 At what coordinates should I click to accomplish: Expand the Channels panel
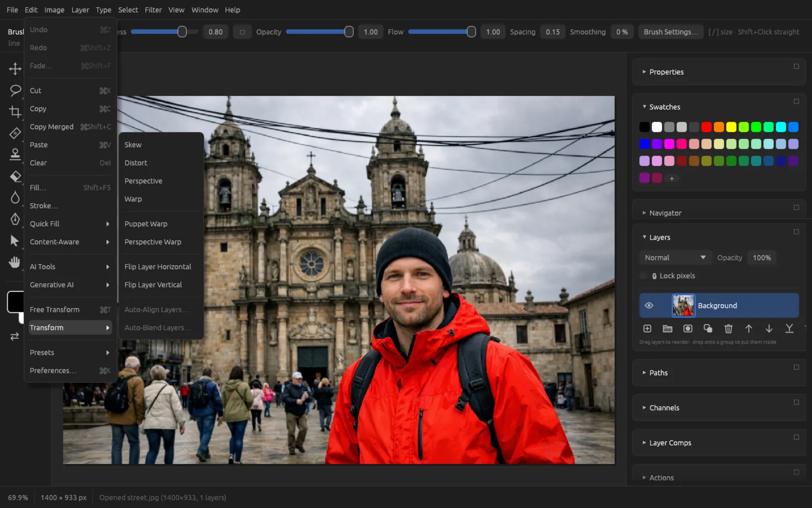644,407
